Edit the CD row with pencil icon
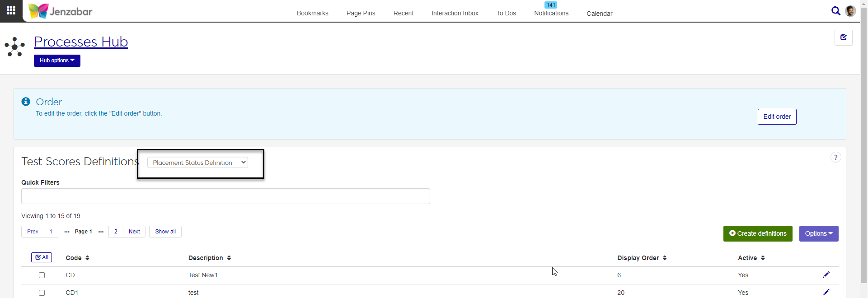This screenshot has height=298, width=868. [826, 275]
